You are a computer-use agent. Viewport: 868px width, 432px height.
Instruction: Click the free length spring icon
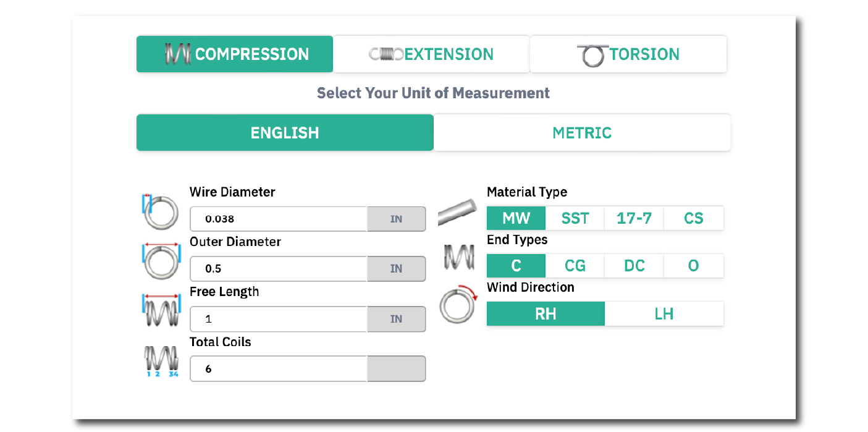(160, 310)
